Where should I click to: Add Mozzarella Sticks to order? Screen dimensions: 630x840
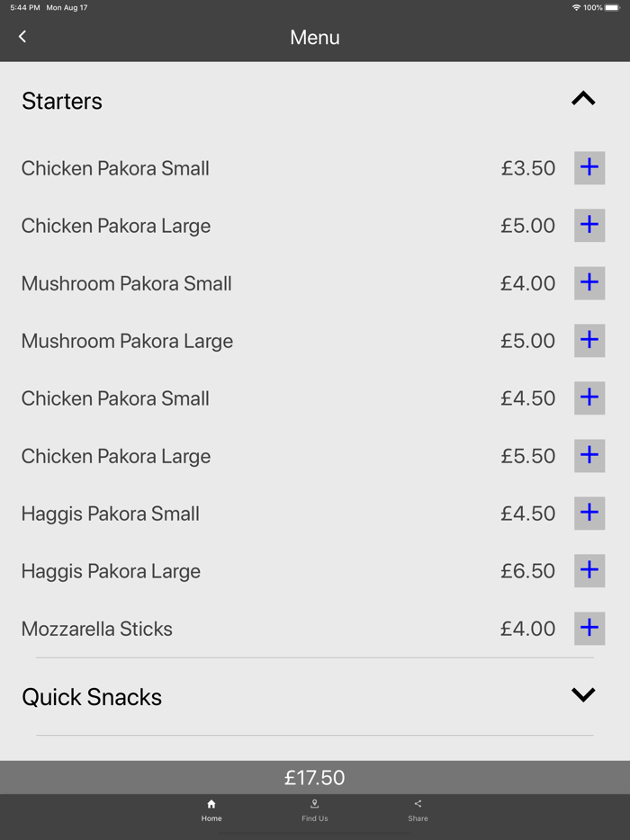(589, 629)
